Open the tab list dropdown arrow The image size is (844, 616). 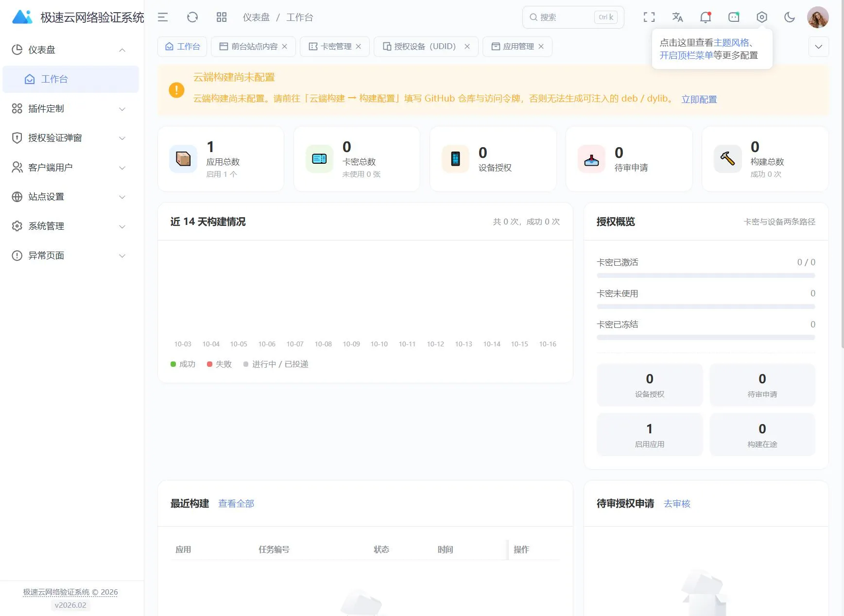click(x=819, y=47)
